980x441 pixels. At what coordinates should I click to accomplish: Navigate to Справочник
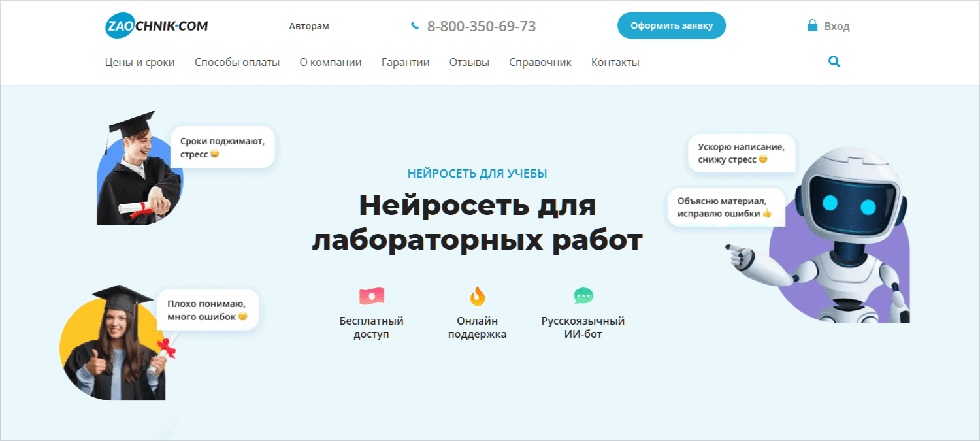540,63
